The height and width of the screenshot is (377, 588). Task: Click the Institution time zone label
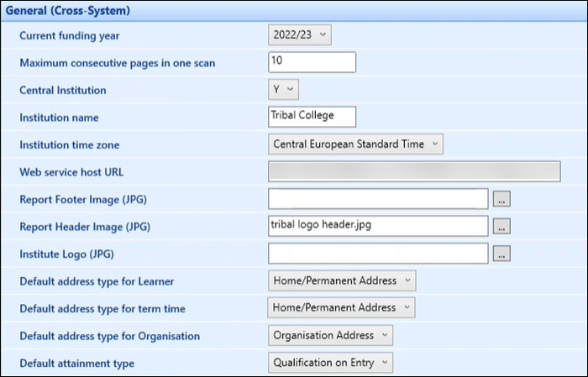[x=70, y=144]
